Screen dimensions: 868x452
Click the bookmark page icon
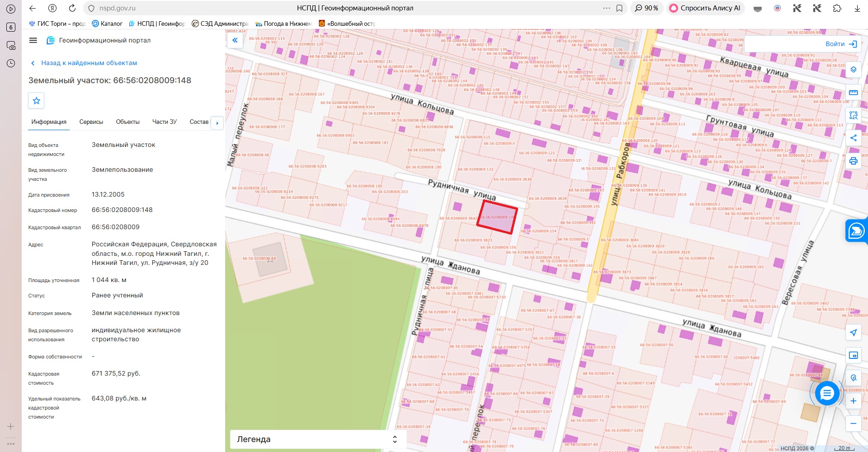pos(619,8)
